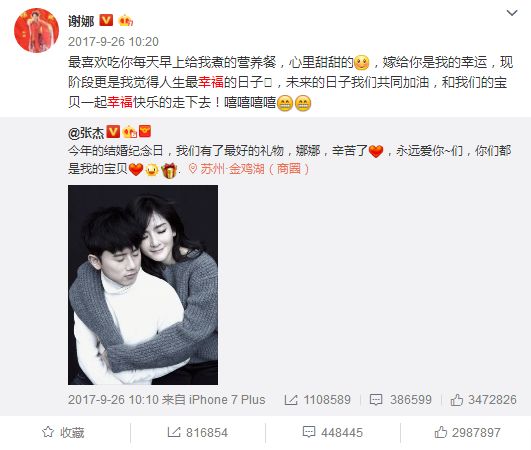Open the post timestamp 2017-9-26 10:20

tap(113, 42)
